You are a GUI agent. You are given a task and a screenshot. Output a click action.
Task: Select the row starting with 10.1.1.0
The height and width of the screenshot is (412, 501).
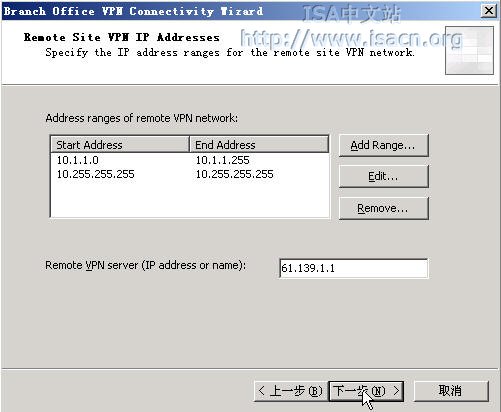189,160
